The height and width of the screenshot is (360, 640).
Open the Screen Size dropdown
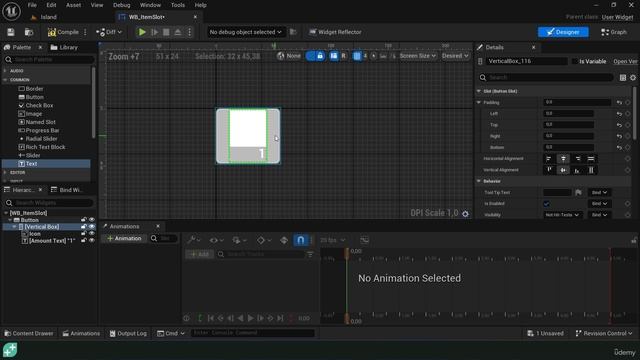(418, 56)
